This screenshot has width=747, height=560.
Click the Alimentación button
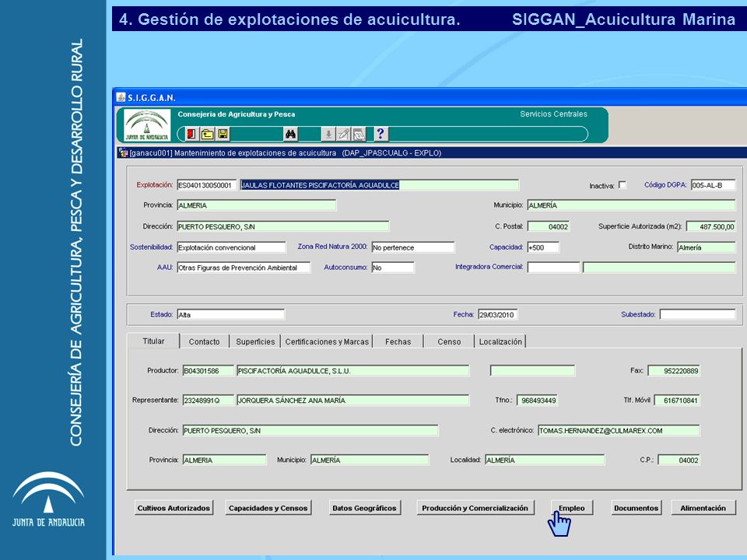[703, 508]
